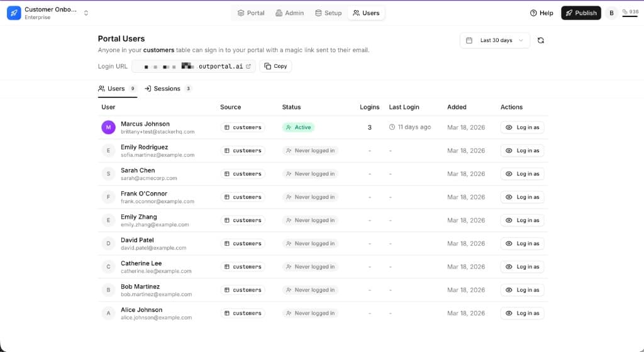Click the Bob Martinez avatar

click(x=108, y=290)
